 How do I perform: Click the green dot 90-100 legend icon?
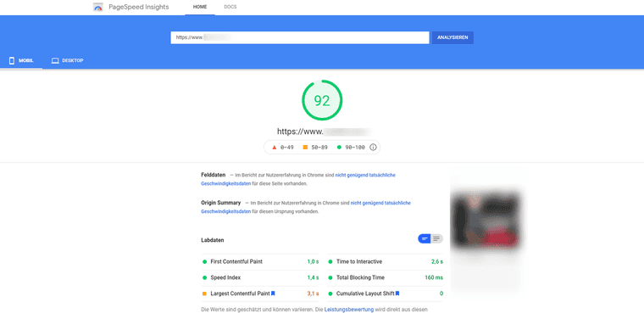point(339,148)
